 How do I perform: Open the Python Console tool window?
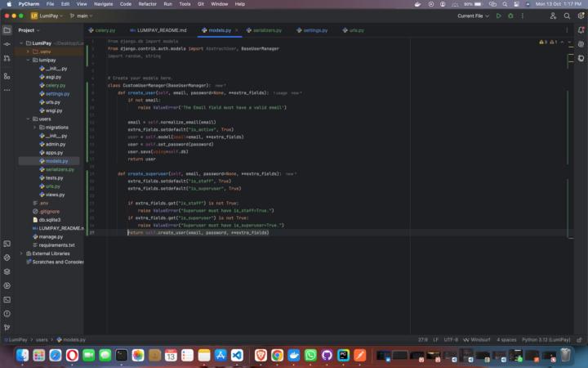7,258
